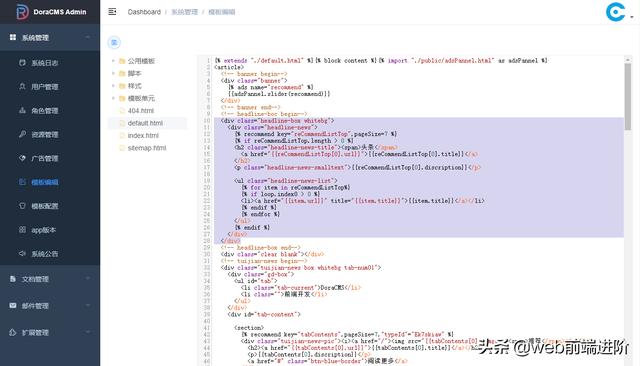
Task: Click the 'banner begin' comment line
Action: 254,74
